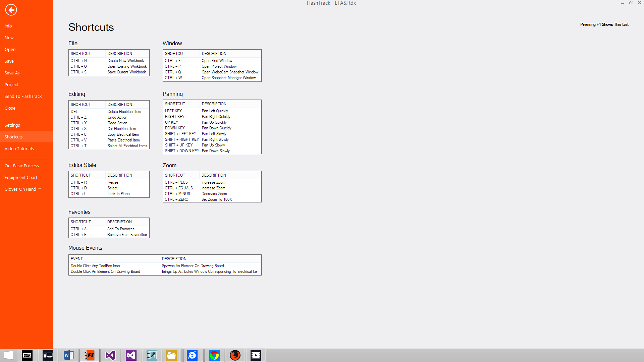Select the CTRL + PLUS row
Viewport: 644px width, 362px height.
pyautogui.click(x=212, y=182)
